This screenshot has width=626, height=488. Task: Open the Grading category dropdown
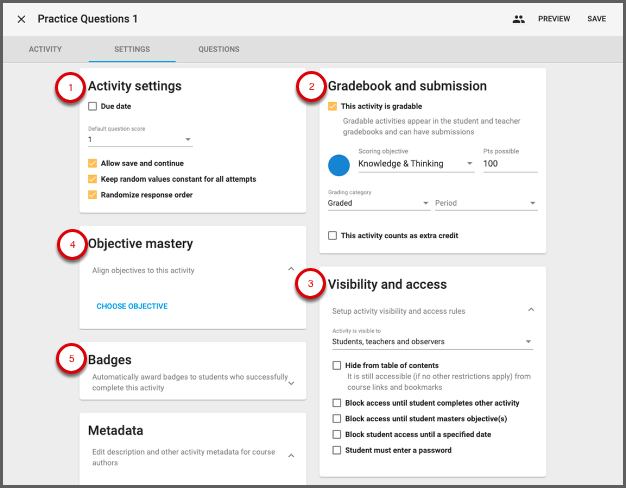378,203
